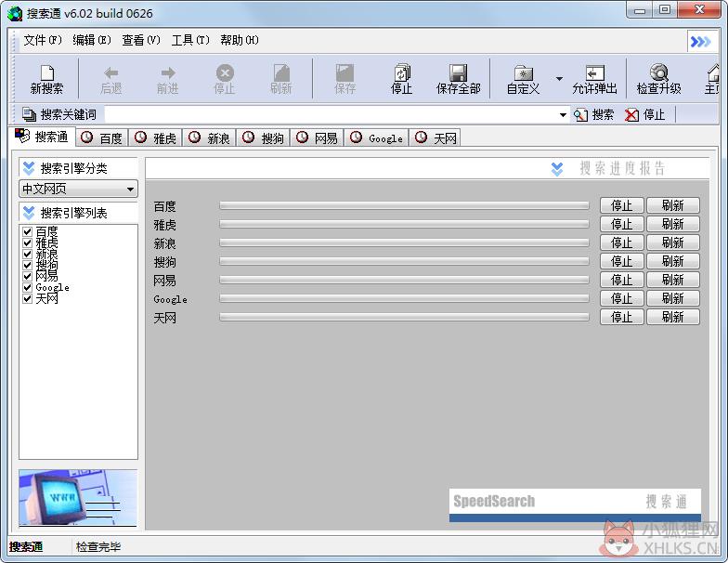Image resolution: width=728 pixels, height=563 pixels.
Task: Click the clock icon on 百度 tab
Action: pos(87,137)
